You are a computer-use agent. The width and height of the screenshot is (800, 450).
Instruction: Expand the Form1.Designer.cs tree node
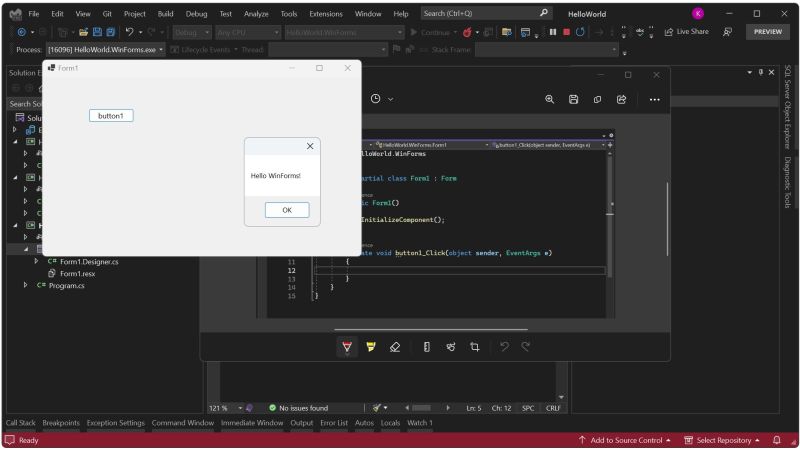[36, 261]
